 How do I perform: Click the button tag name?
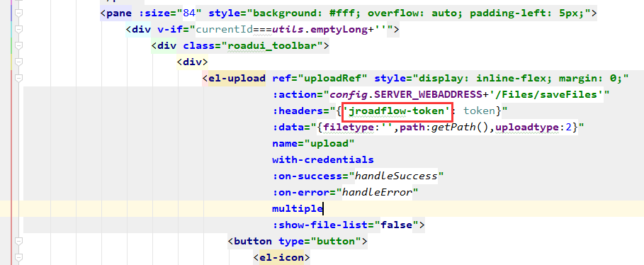pyautogui.click(x=253, y=241)
